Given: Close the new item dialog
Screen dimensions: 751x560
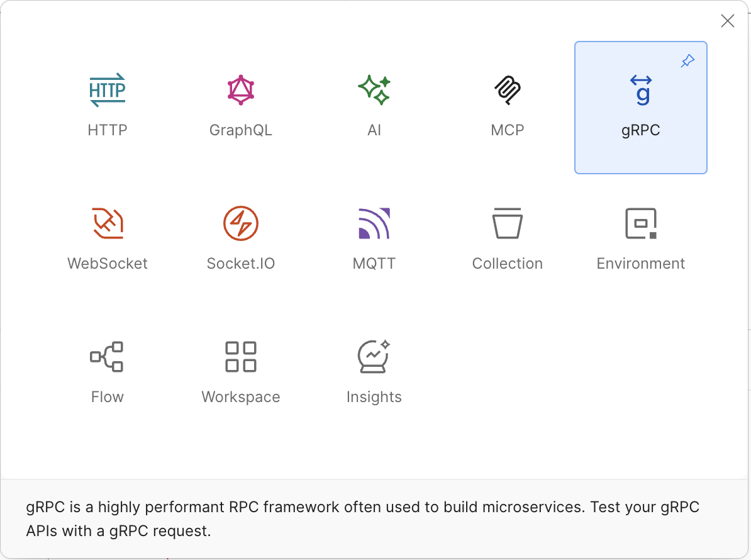Looking at the screenshot, I should click(x=728, y=21).
